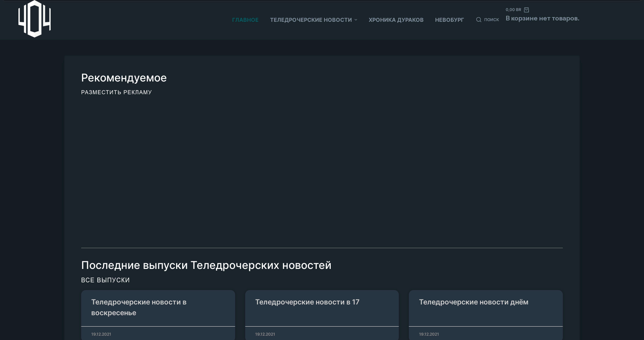Image resolution: width=644 pixels, height=340 pixels.
Task: Click the search magnifier icon
Action: [x=479, y=20]
